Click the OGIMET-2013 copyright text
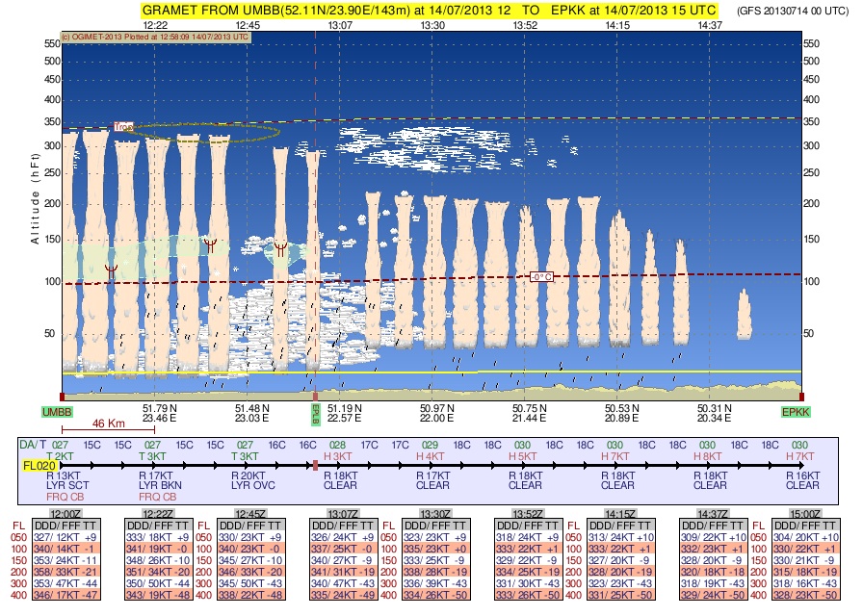 [154, 37]
